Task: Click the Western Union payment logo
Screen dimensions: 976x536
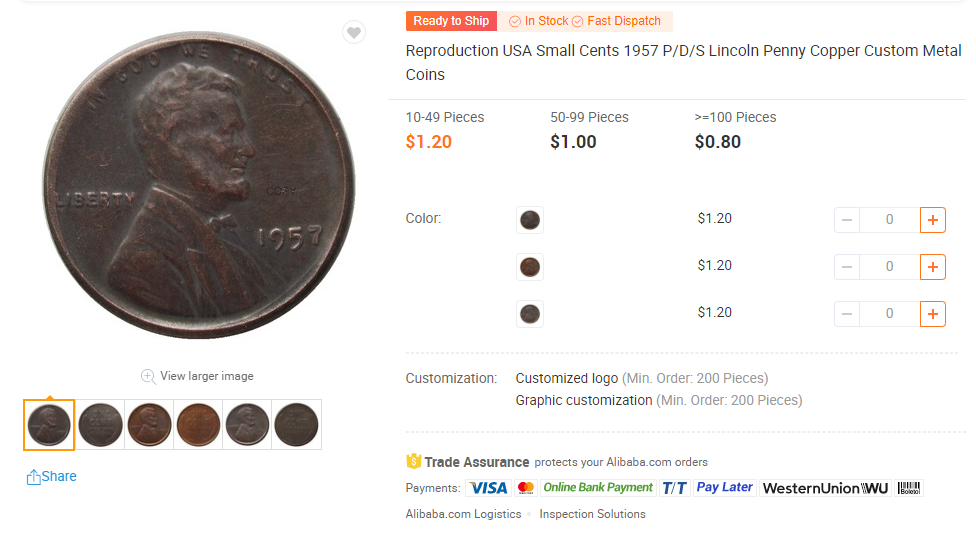Action: (825, 488)
